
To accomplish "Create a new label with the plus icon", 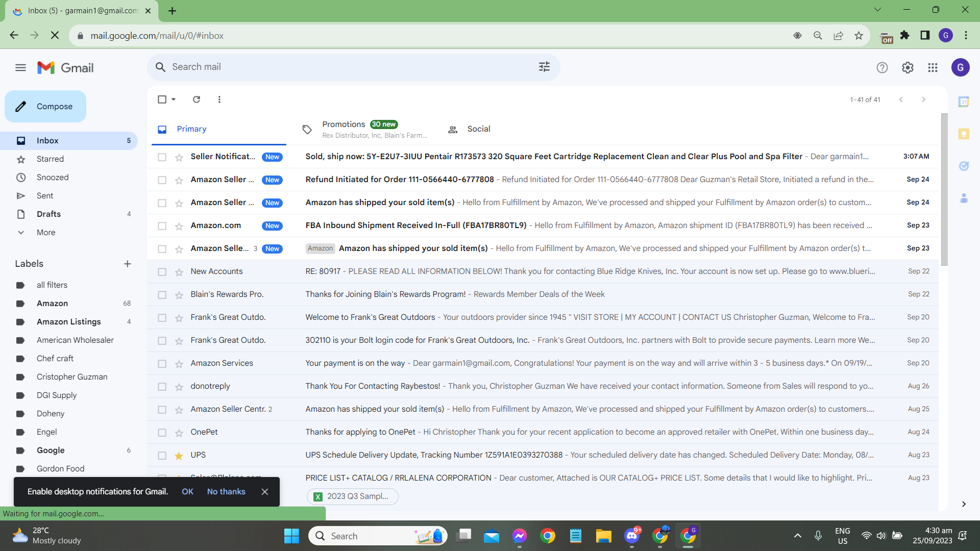I will 128,264.
